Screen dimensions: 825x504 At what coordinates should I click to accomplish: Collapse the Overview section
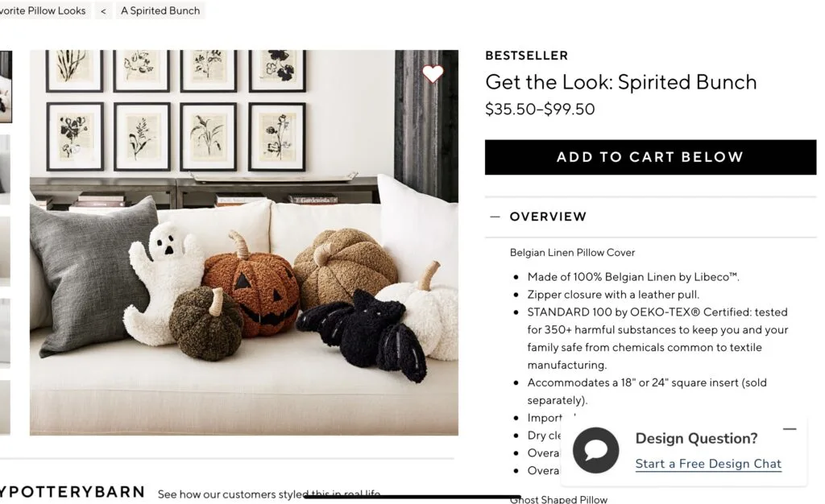tap(495, 217)
